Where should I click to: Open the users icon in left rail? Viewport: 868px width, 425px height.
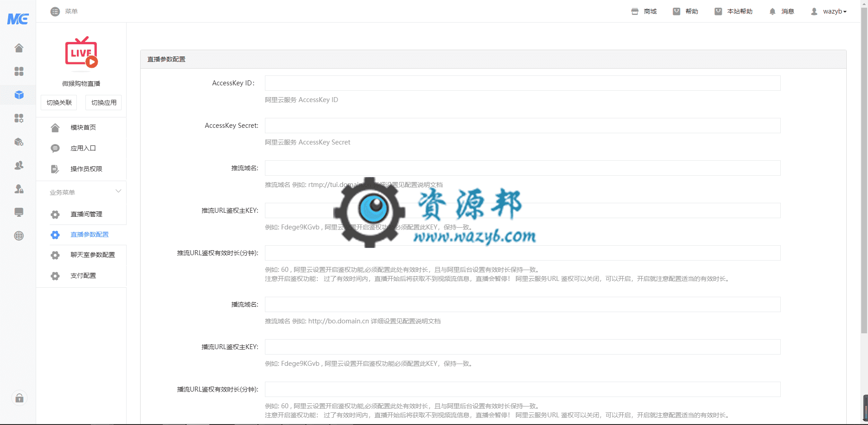pyautogui.click(x=19, y=165)
